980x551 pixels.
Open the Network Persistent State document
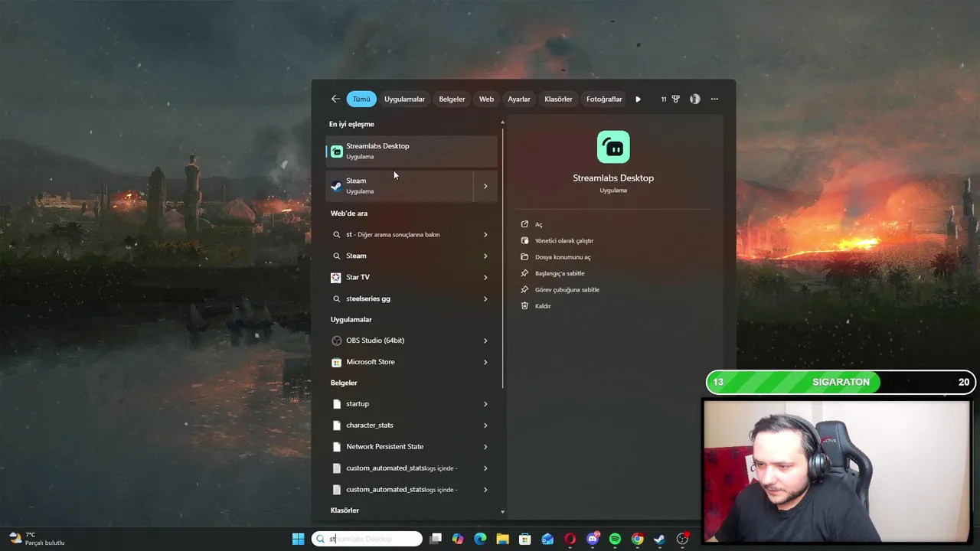point(412,446)
